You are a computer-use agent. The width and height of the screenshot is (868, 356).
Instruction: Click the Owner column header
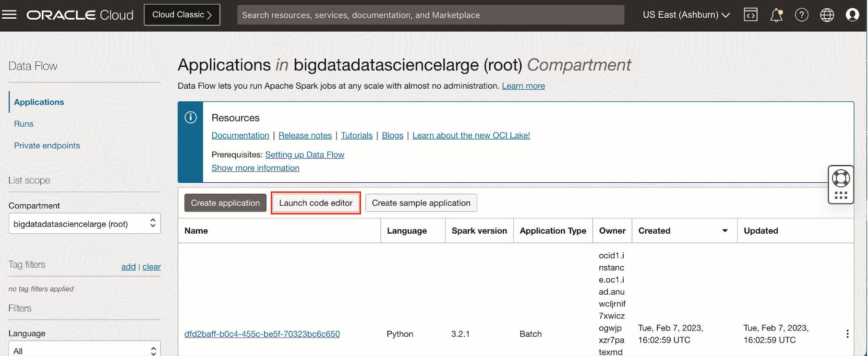pyautogui.click(x=612, y=231)
